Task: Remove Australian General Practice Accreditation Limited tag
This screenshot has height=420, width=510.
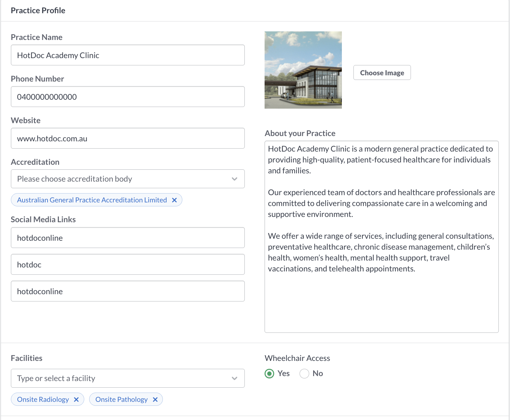Action: 174,200
